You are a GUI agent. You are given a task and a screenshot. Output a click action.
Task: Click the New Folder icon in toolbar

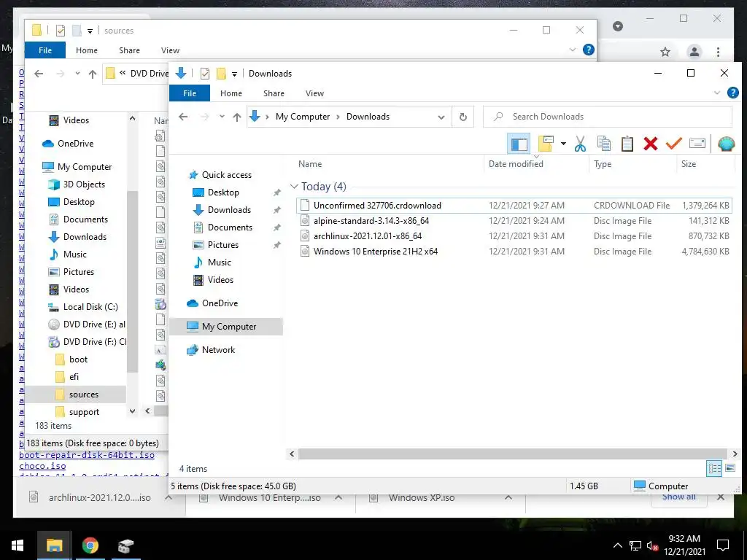[x=546, y=144]
